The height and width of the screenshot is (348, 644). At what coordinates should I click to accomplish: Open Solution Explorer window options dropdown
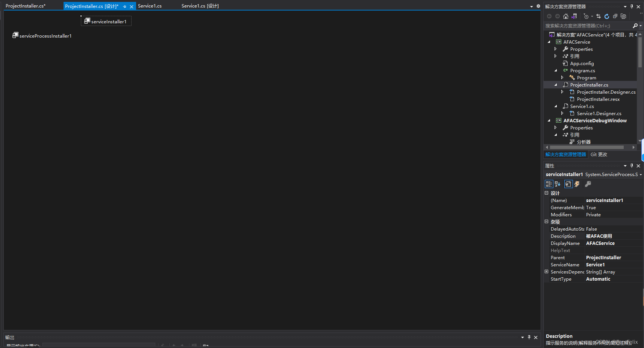[x=625, y=6]
